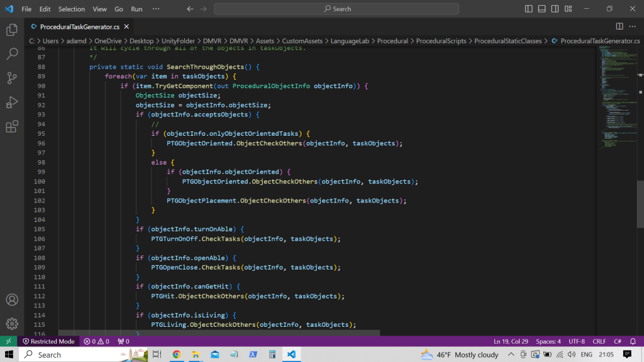Select the ProceduralTaskGenerator.cs editor tab
644x362 pixels.
click(79, 27)
